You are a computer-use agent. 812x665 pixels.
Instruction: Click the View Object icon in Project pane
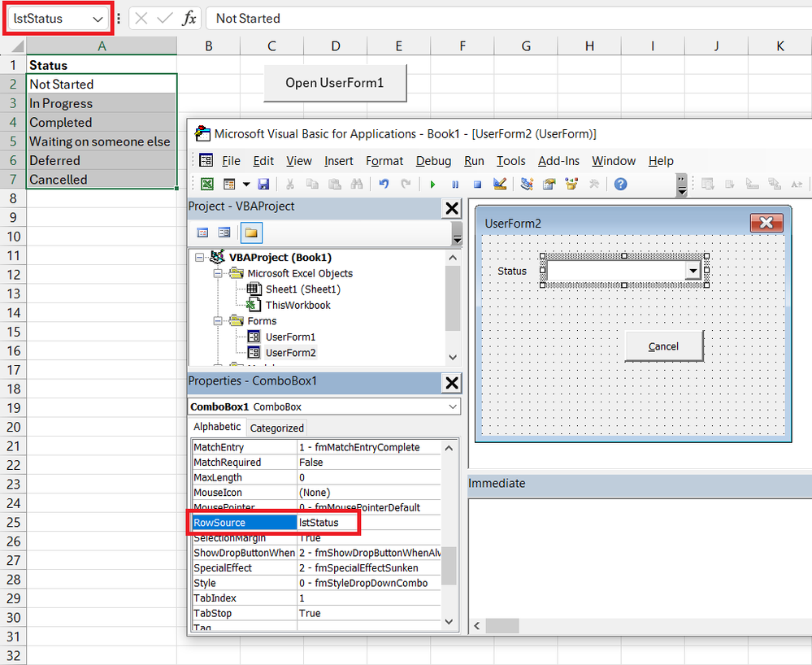[x=224, y=233]
